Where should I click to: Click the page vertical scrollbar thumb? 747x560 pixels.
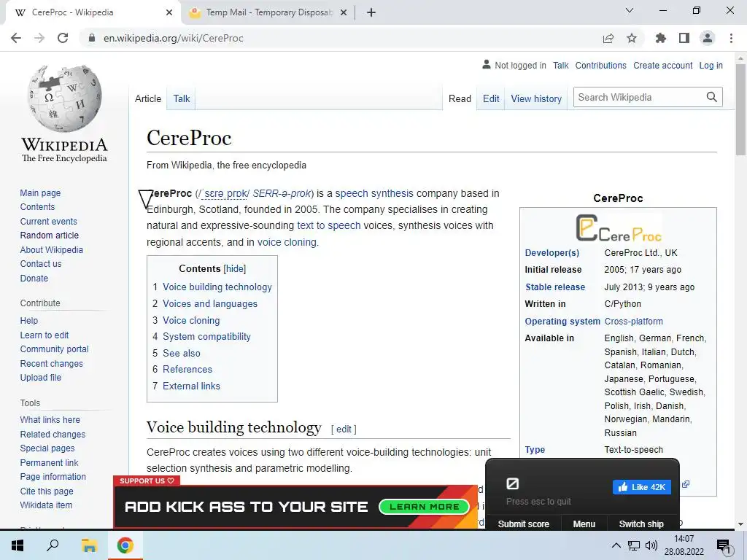pos(740,109)
